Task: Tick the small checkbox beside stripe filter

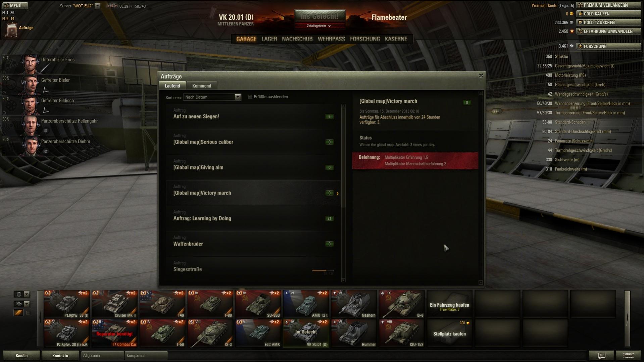Action: (x=28, y=313)
